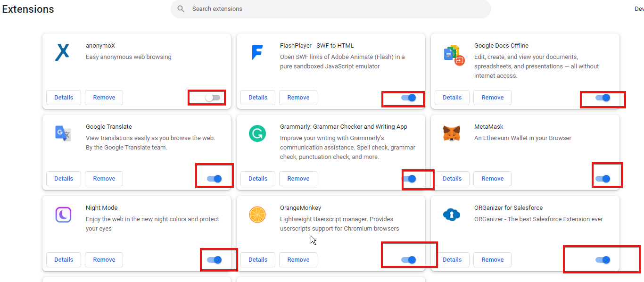Click the Google Docs Offline icon
Screen dimensions: 644x282
pos(454,55)
